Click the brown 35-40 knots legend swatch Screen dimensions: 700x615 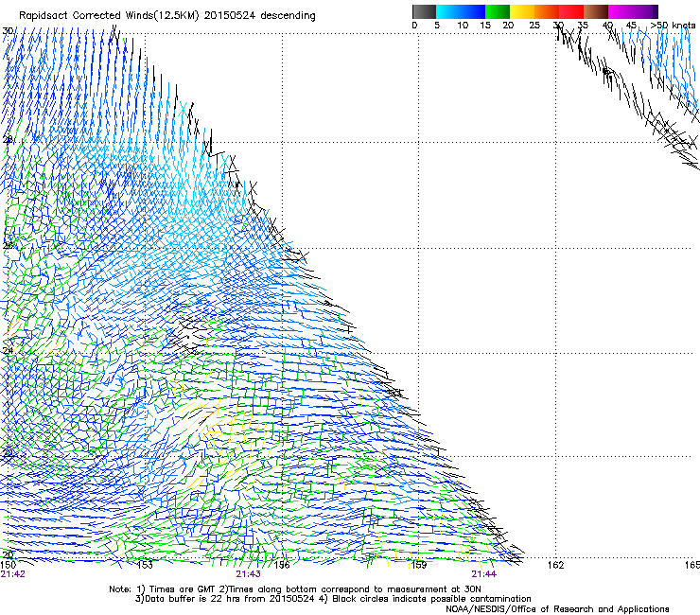[x=596, y=11]
